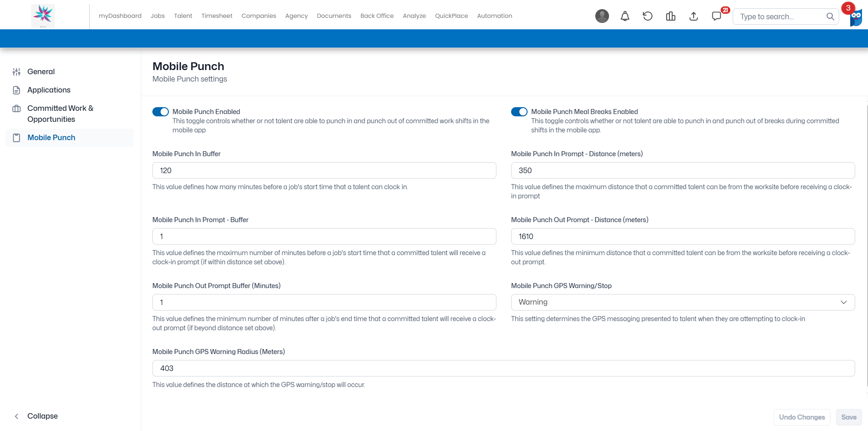Open the Back Office menu
This screenshot has width=868, height=431.
377,16
